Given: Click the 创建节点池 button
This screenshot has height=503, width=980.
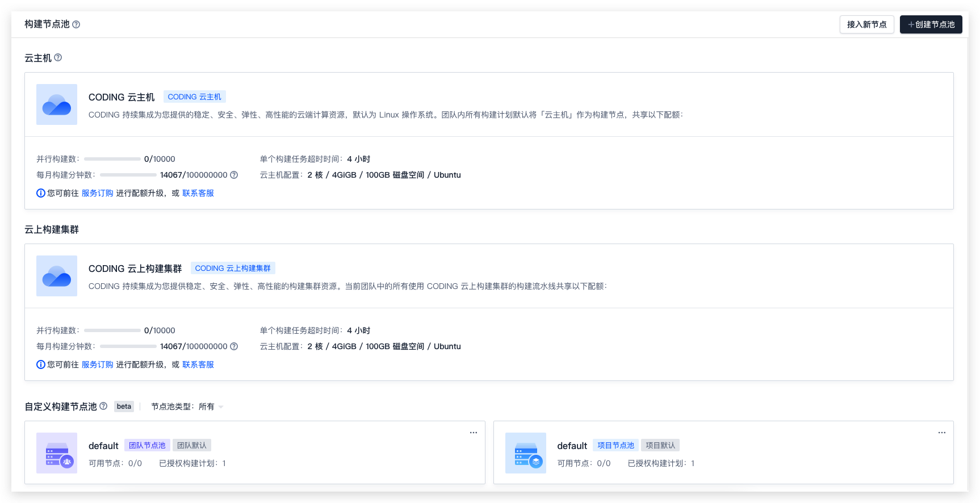Looking at the screenshot, I should [x=931, y=24].
